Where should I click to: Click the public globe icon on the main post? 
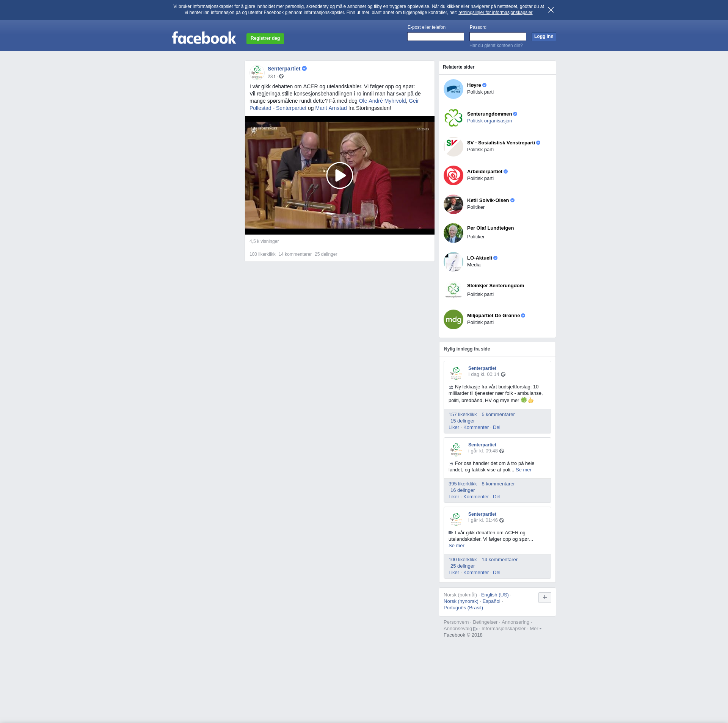pos(281,76)
